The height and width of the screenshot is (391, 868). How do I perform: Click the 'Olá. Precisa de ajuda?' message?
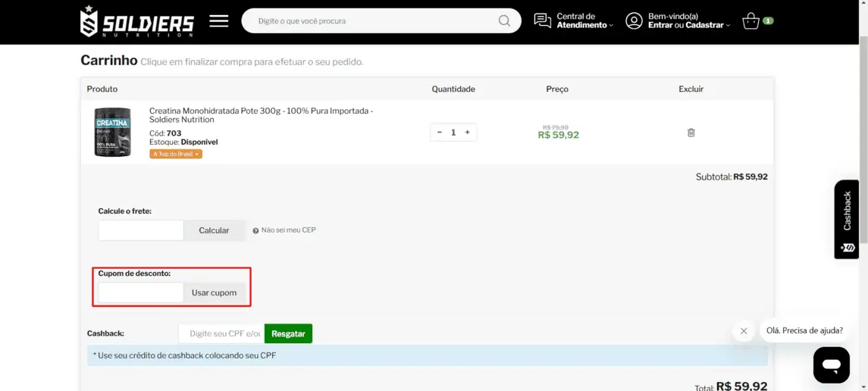(x=804, y=330)
